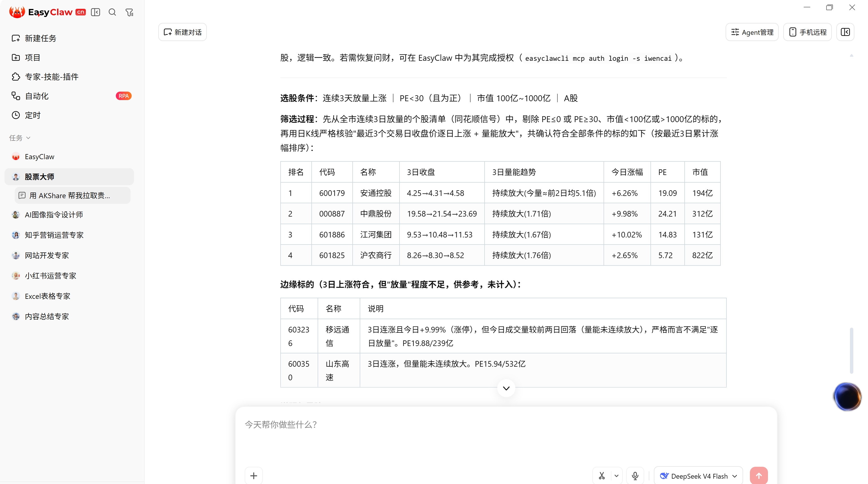Open the DeepSeek V4 Flash model dropdown
The width and height of the screenshot is (868, 484).
pos(698,476)
